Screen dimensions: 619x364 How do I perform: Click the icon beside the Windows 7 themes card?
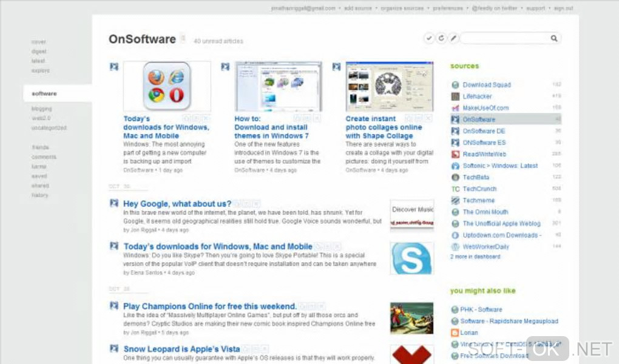pyautogui.click(x=225, y=67)
